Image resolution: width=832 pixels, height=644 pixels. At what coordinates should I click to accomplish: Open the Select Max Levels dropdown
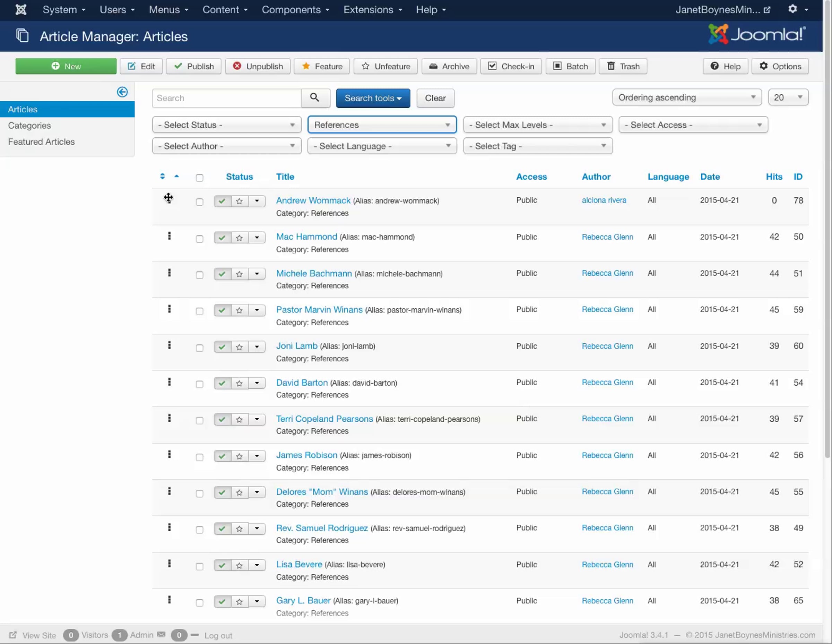tap(538, 124)
